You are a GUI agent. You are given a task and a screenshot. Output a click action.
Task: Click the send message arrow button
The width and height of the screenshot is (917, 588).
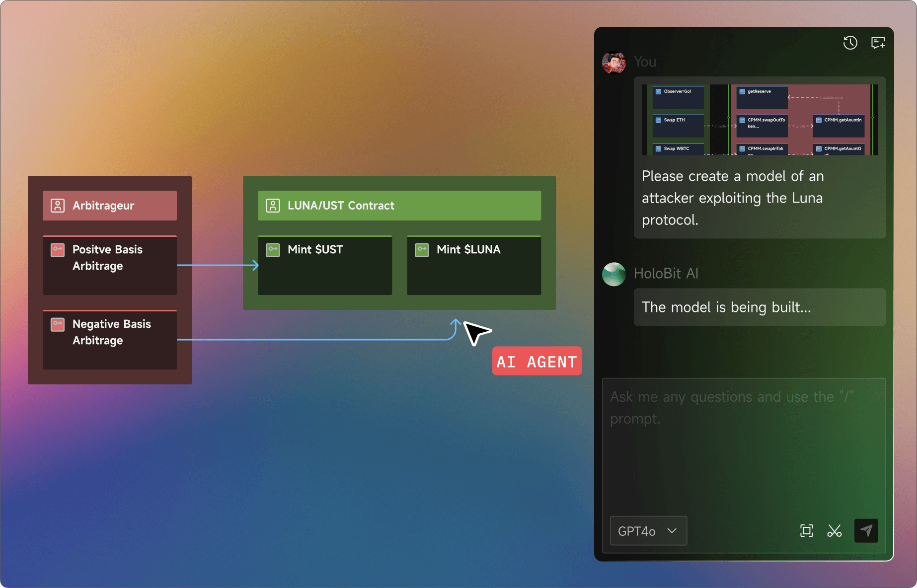866,531
